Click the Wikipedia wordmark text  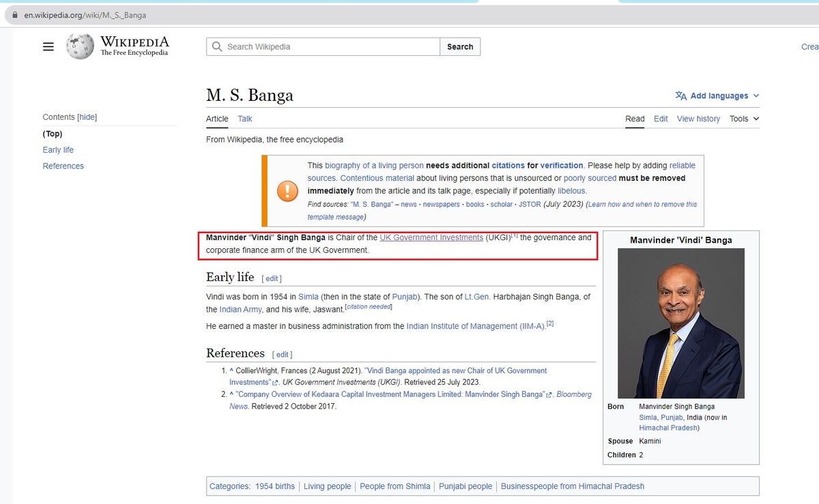coord(134,42)
